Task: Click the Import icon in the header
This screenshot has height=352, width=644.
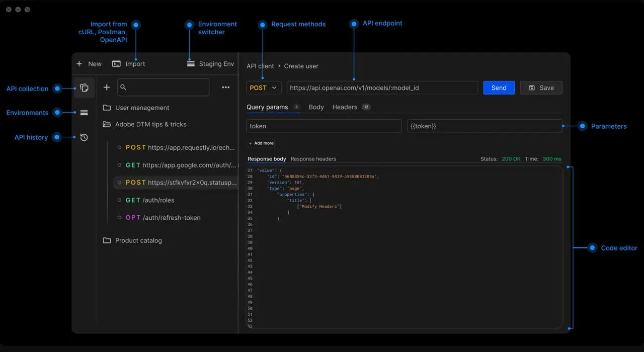Action: click(116, 64)
